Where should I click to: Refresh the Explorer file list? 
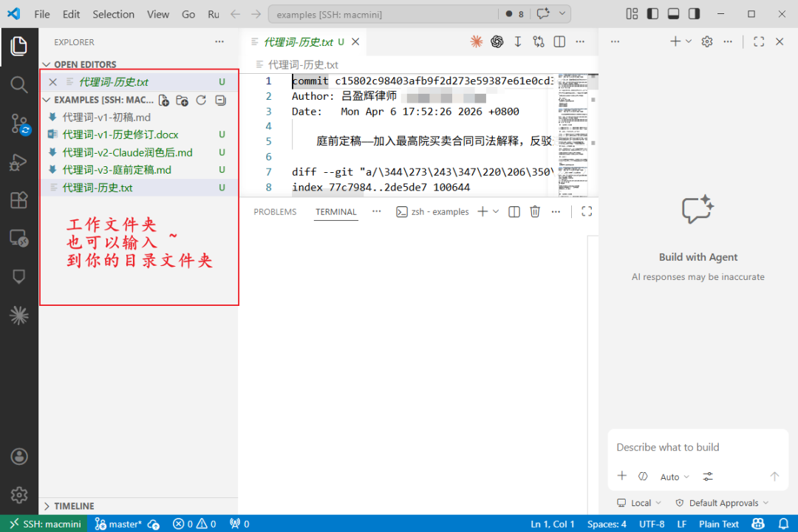(201, 100)
